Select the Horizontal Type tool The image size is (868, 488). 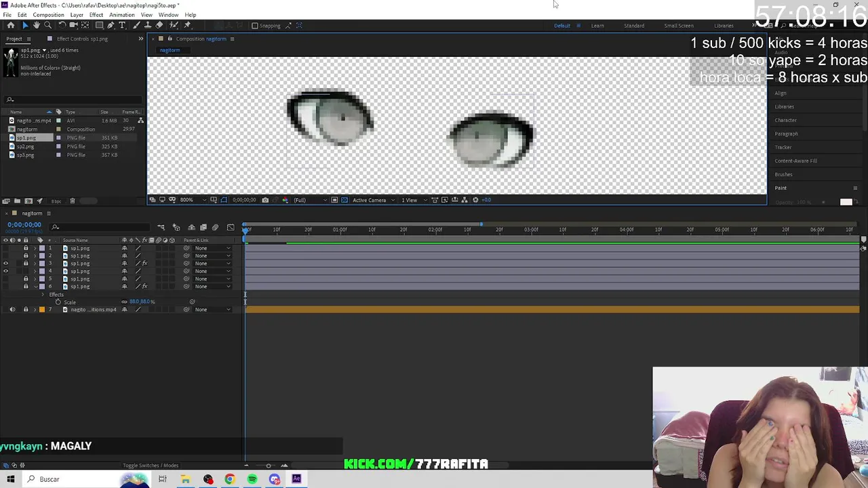coord(122,25)
